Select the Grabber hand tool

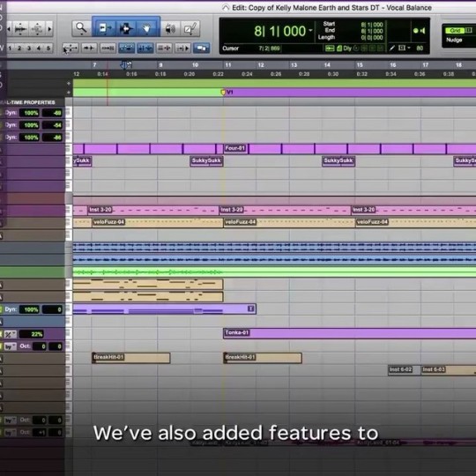147,28
